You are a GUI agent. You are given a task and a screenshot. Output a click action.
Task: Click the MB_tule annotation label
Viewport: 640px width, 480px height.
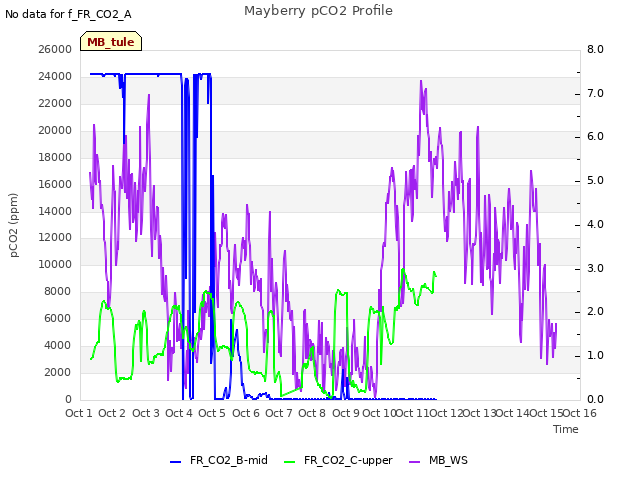(x=111, y=42)
